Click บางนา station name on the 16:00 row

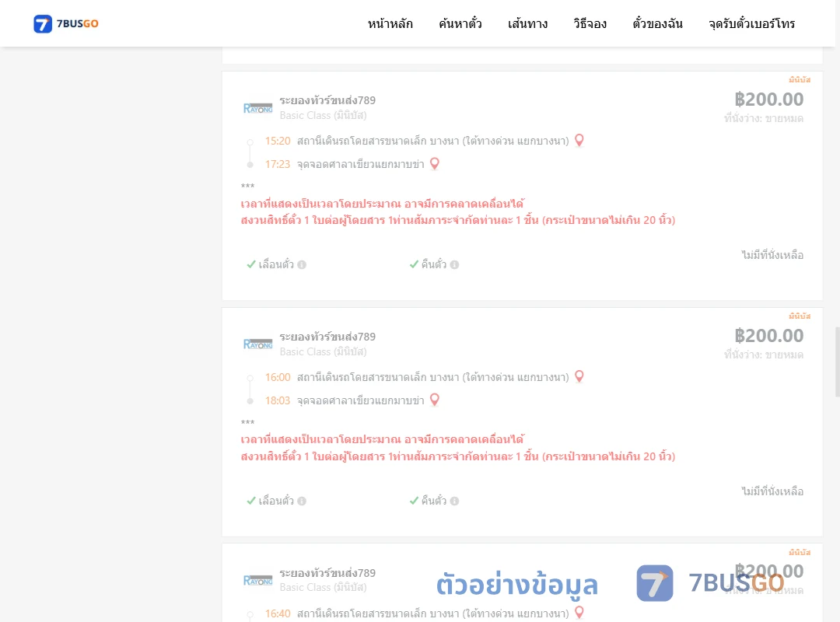(433, 377)
